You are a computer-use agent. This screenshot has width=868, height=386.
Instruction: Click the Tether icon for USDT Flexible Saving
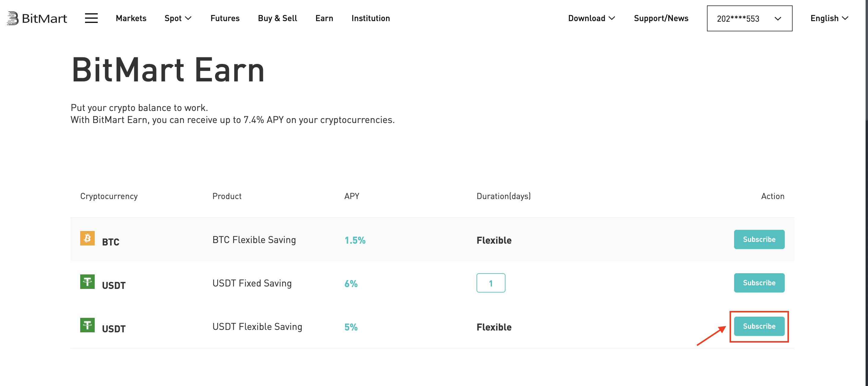[x=87, y=325]
